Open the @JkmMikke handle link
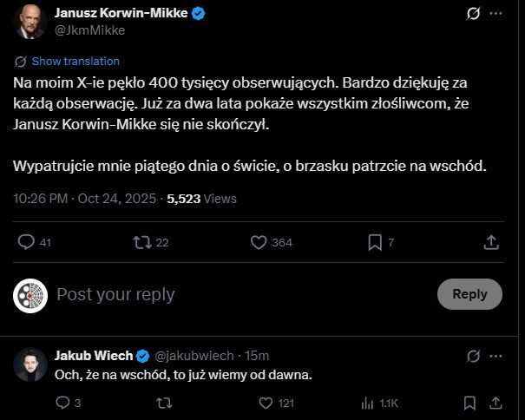The height and width of the screenshot is (420, 525). (90, 30)
